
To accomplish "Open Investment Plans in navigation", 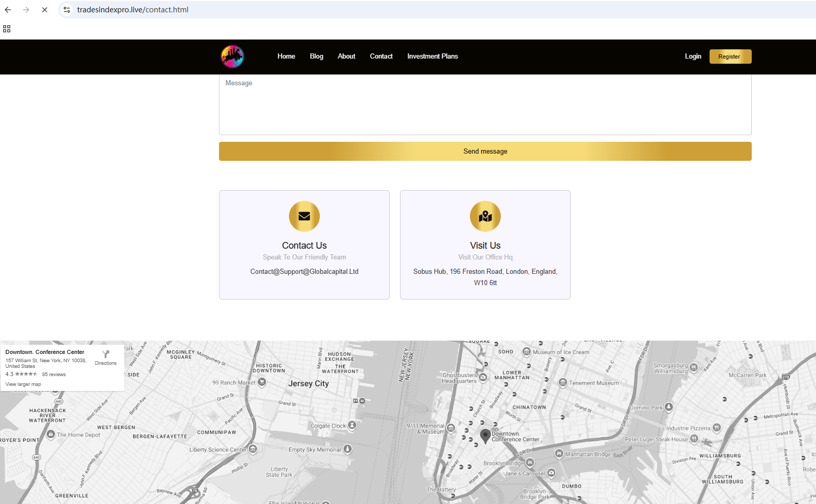I will [433, 57].
